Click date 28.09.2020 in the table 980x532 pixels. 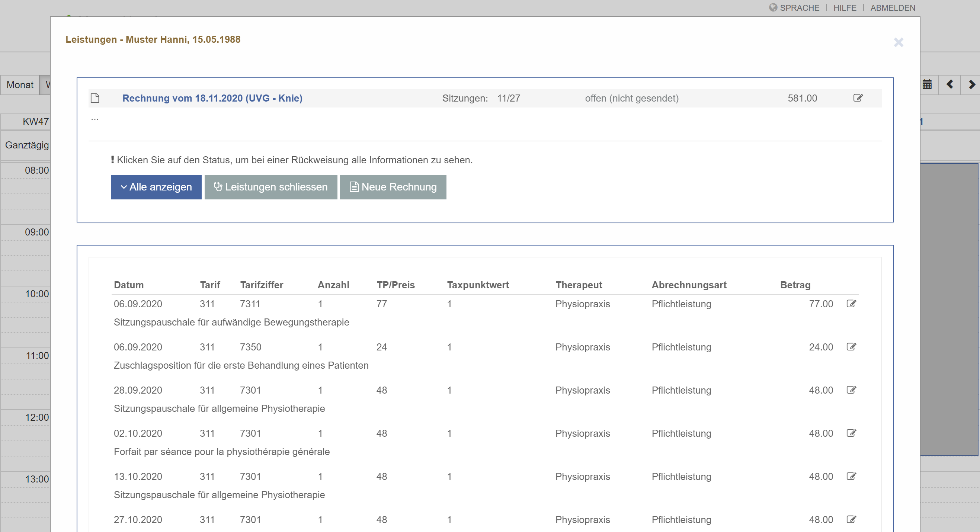tap(138, 390)
